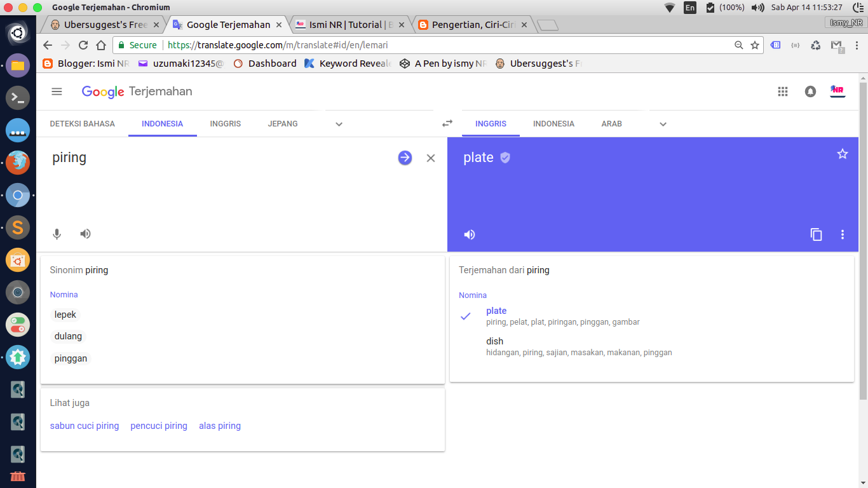Copy the translation to clipboard
The width and height of the screenshot is (868, 488).
[x=816, y=234]
